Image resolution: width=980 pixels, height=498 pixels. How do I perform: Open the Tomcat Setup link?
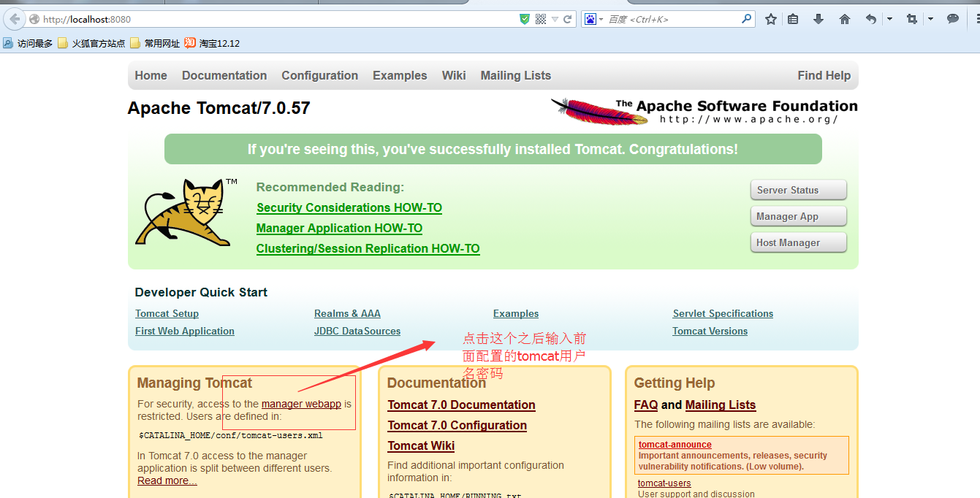tap(167, 313)
